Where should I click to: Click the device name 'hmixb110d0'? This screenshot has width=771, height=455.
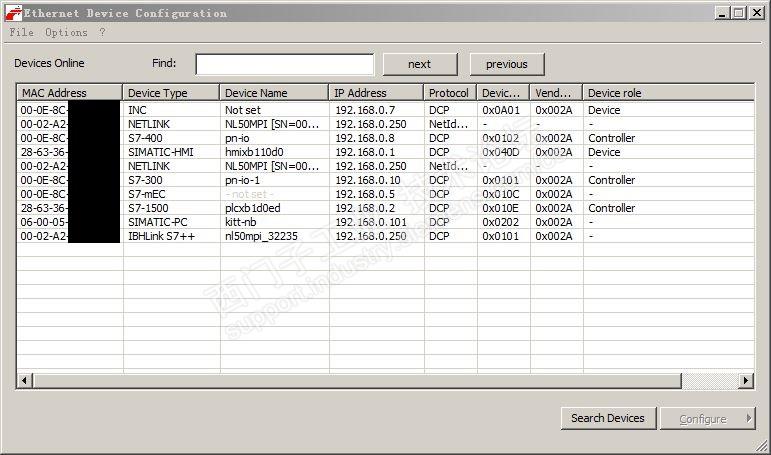tap(254, 152)
